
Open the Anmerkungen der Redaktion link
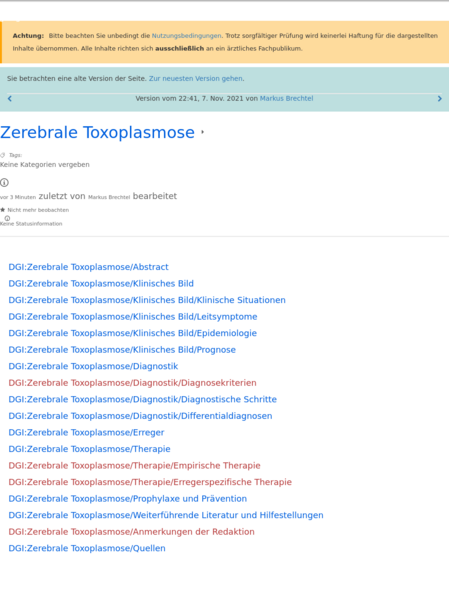(131, 532)
